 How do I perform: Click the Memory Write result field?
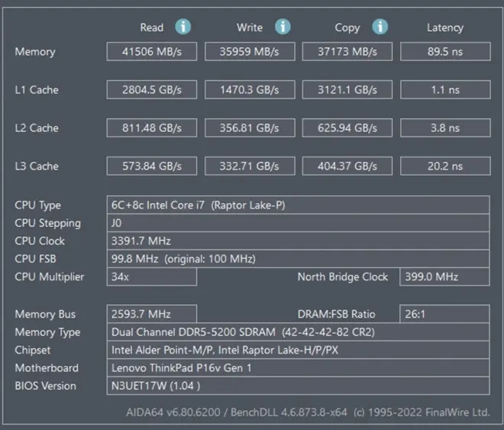249,52
